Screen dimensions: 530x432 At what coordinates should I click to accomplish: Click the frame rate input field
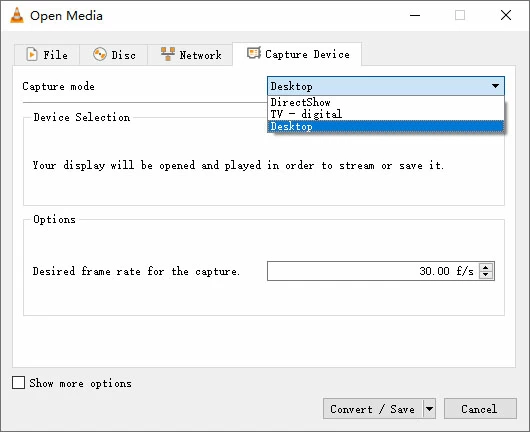coord(373,271)
